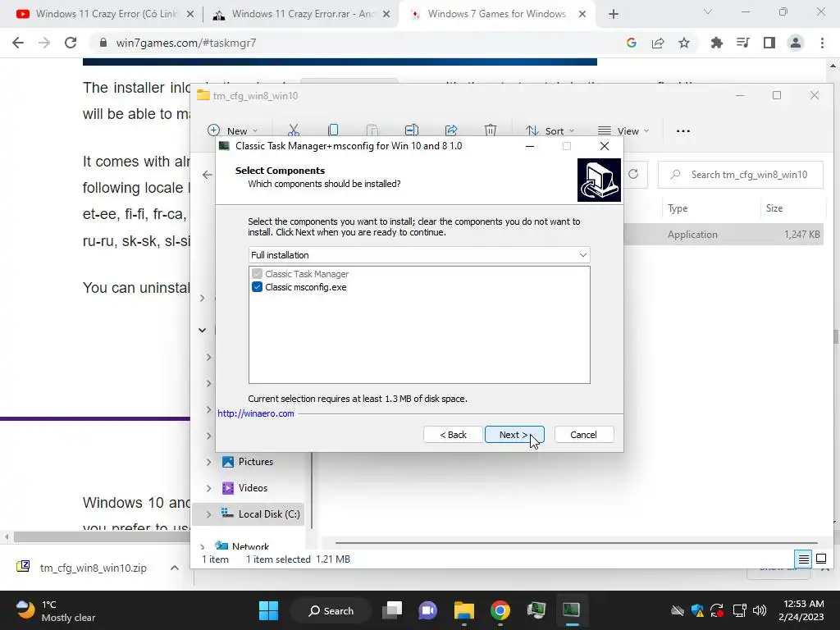Screen dimensions: 840x630
Task: Open Task View on taskbar
Action: (392, 610)
